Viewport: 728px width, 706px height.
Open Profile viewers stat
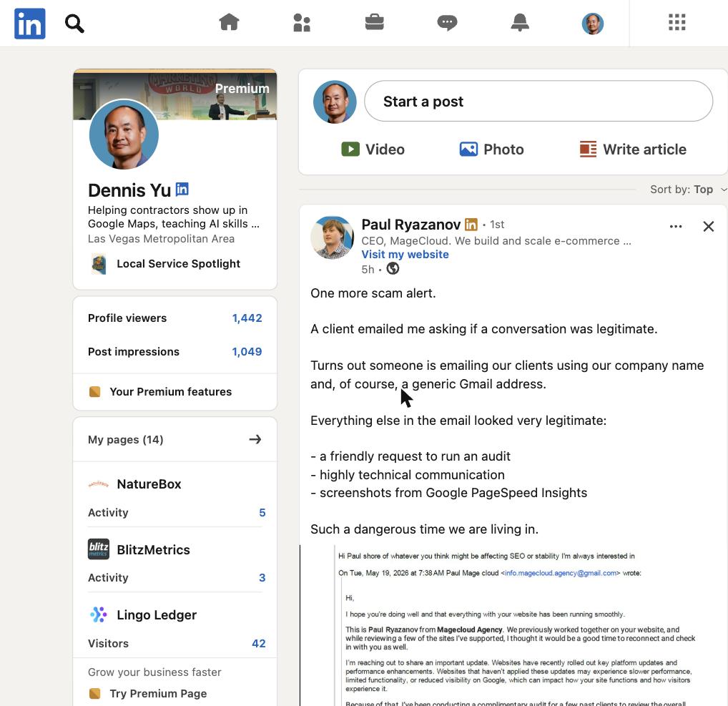click(174, 318)
